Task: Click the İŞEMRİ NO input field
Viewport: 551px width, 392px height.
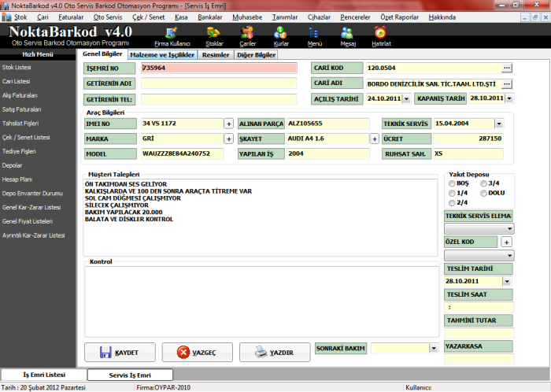Action: pyautogui.click(x=219, y=68)
